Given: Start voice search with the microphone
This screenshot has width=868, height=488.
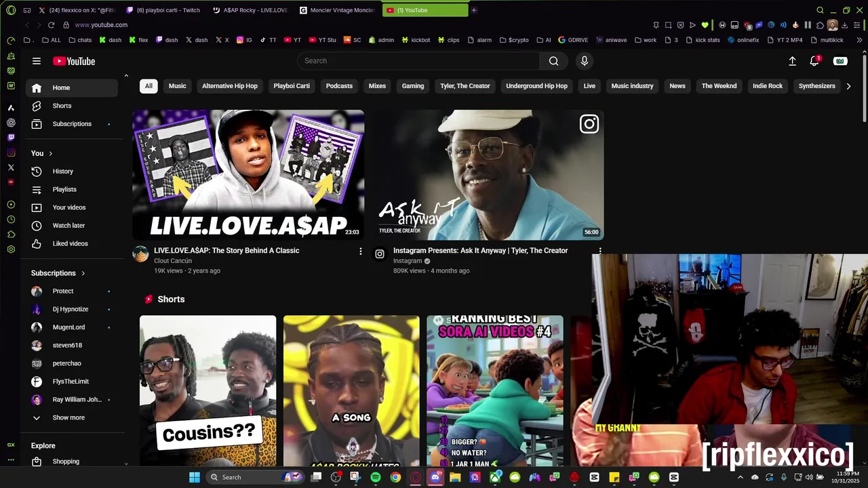Looking at the screenshot, I should click(585, 61).
